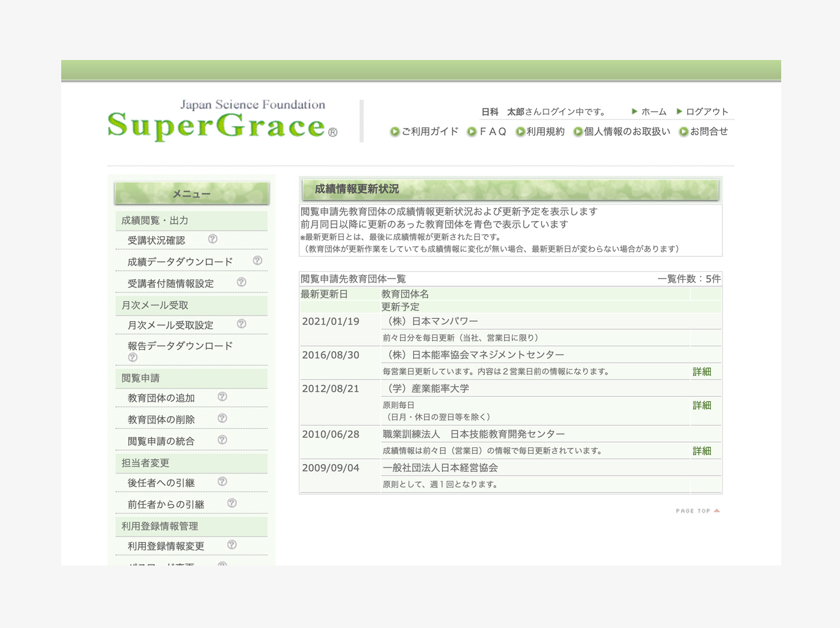The height and width of the screenshot is (628, 840).
Task: Click the PAGE TOP link
Action: pos(698,511)
